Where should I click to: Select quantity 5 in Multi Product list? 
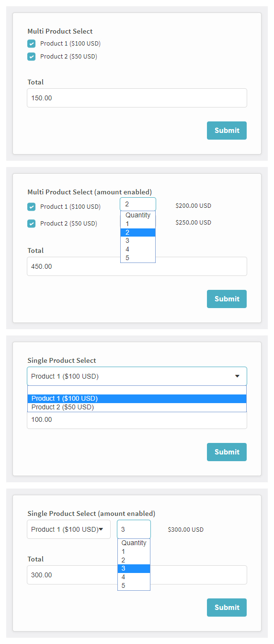coord(138,258)
